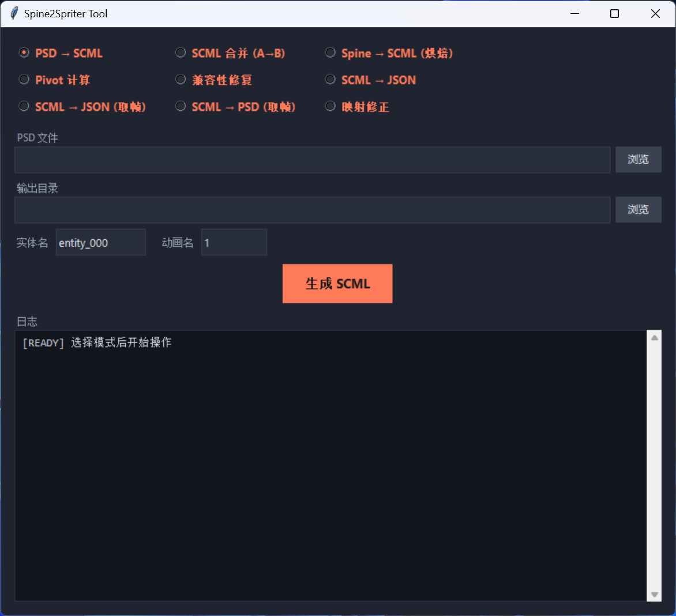Click the 动画名 input field
Image resolution: width=676 pixels, height=616 pixels.
pos(234,243)
